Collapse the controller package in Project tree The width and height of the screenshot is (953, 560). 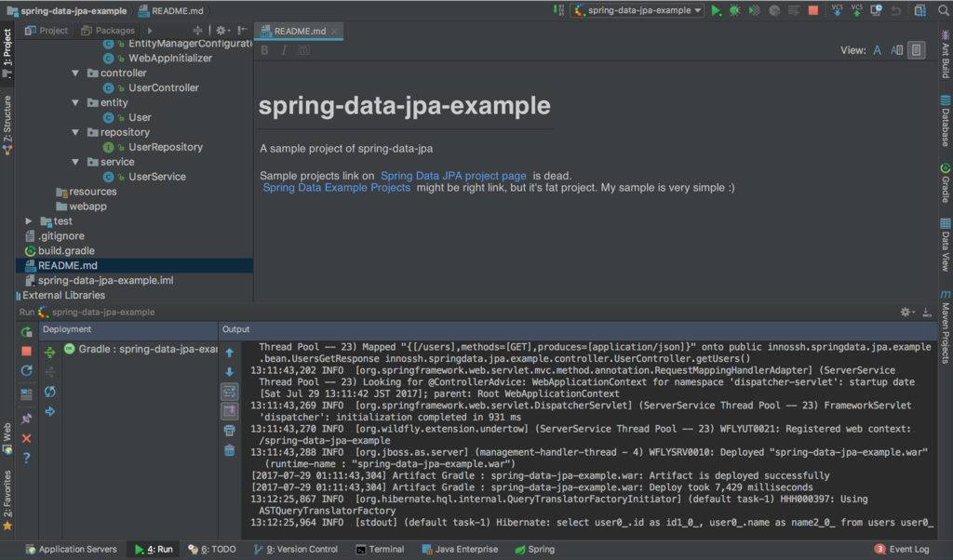point(75,72)
